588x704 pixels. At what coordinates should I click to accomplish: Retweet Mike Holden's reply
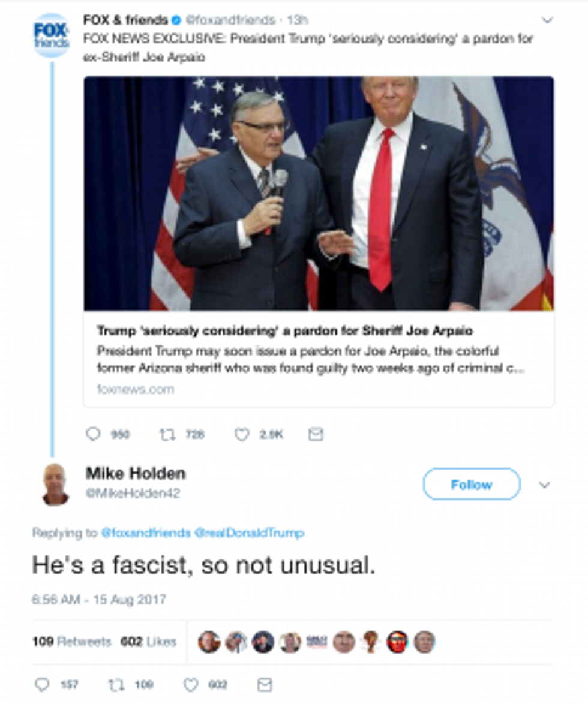(116, 684)
